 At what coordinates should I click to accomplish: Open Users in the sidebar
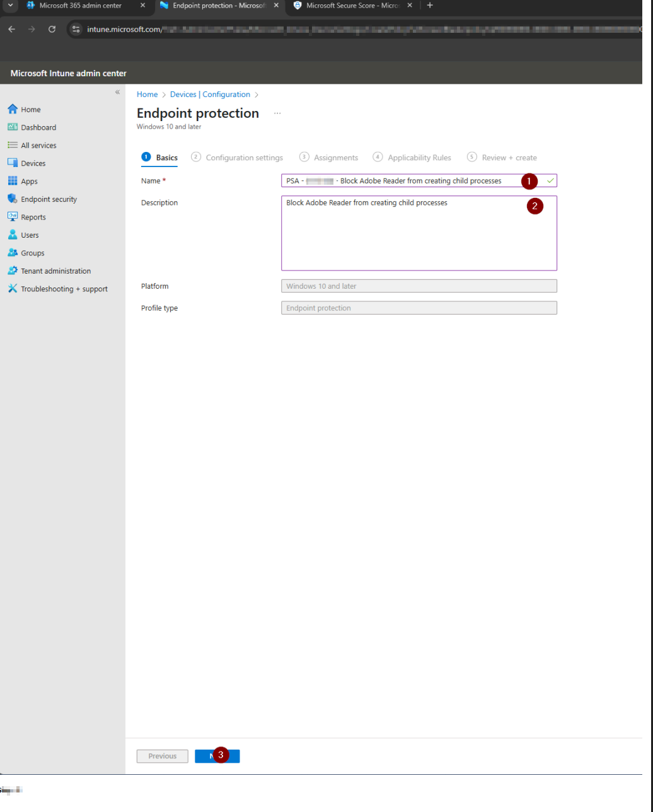click(23, 235)
